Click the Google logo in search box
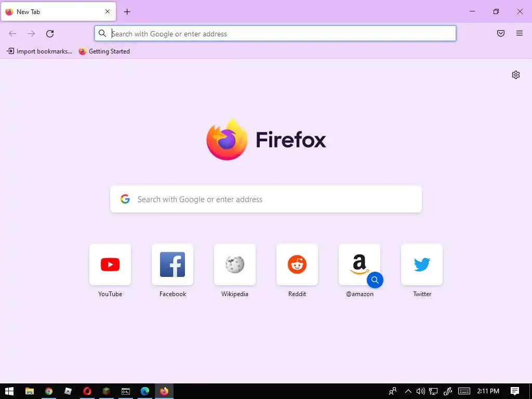The width and height of the screenshot is (532, 399). coord(125,199)
